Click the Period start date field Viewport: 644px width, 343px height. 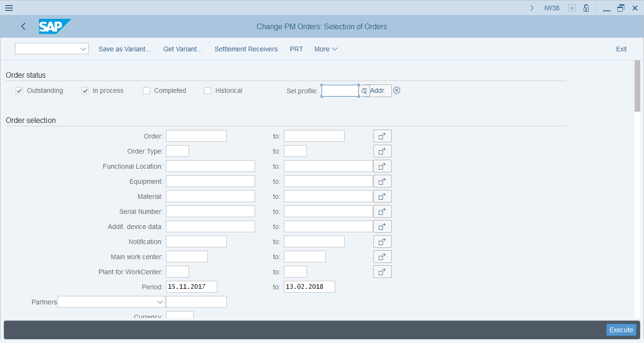[x=191, y=286]
